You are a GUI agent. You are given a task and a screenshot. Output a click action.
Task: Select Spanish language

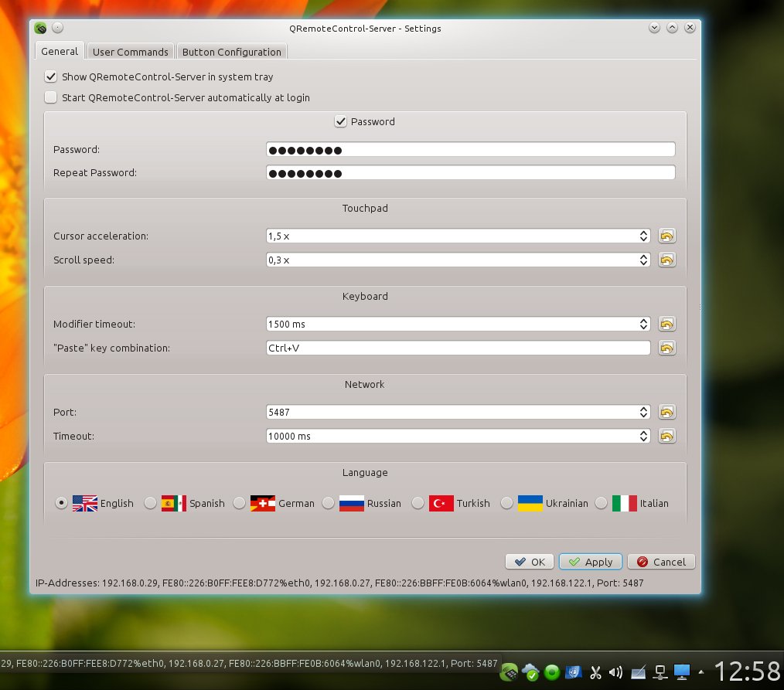[150, 503]
